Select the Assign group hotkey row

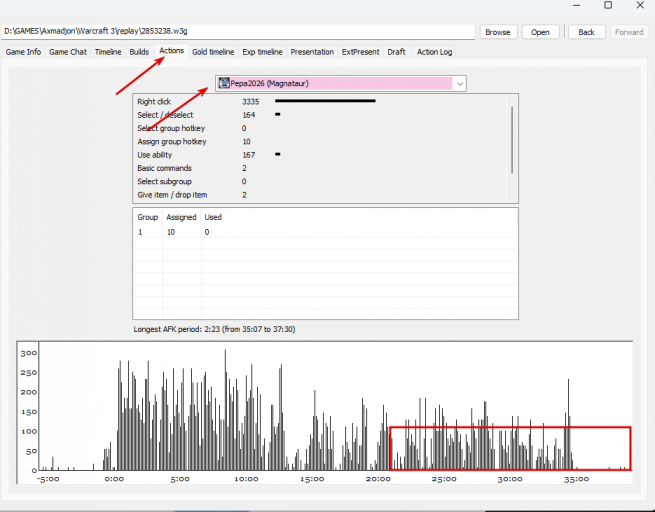click(x=319, y=142)
